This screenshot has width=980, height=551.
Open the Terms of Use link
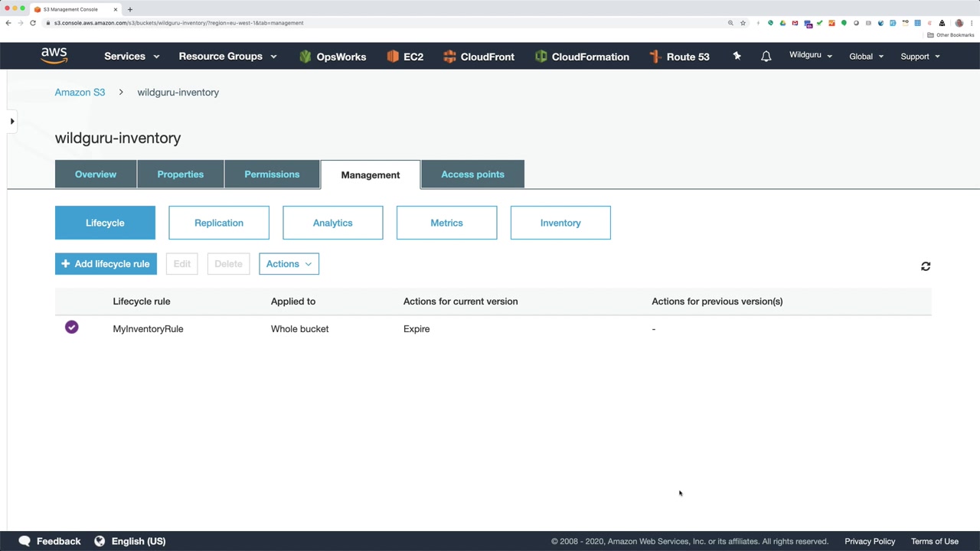[x=935, y=541]
